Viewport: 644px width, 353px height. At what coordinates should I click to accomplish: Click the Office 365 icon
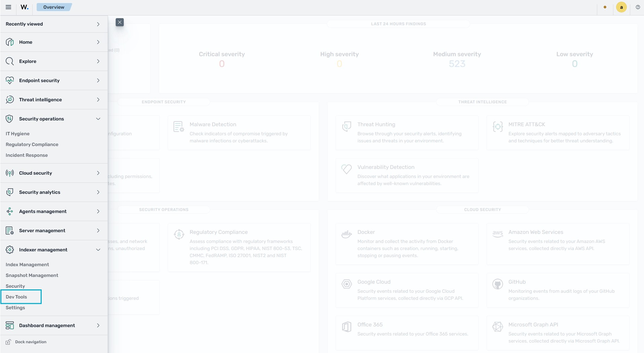[x=347, y=327]
